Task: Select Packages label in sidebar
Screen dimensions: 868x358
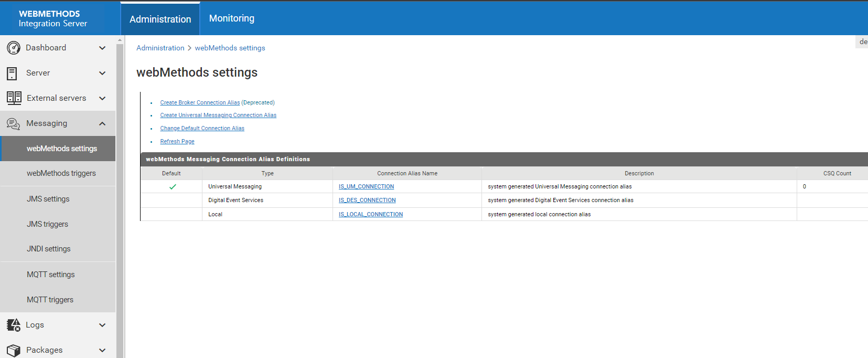Action: click(45, 350)
